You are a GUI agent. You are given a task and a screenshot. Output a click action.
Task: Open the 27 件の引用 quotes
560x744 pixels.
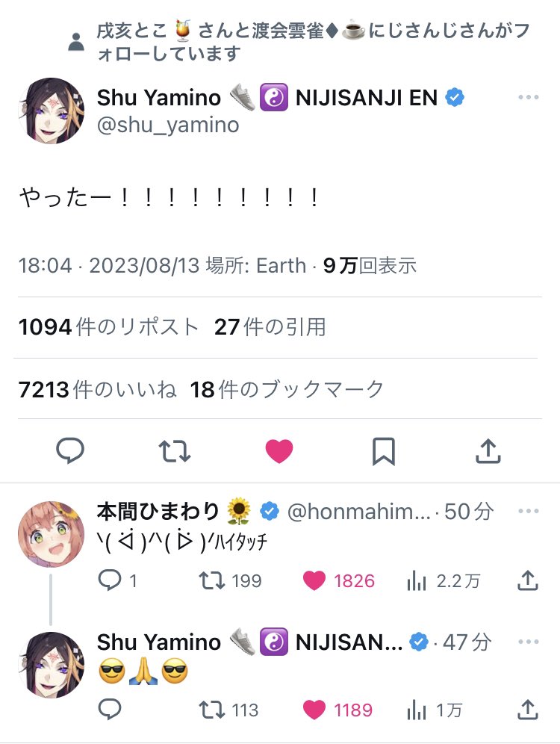(x=270, y=327)
